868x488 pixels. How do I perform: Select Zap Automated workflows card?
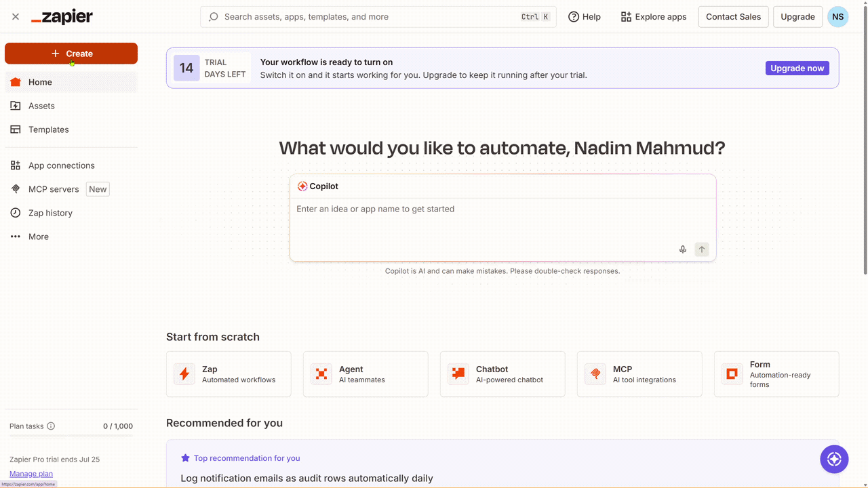(229, 374)
